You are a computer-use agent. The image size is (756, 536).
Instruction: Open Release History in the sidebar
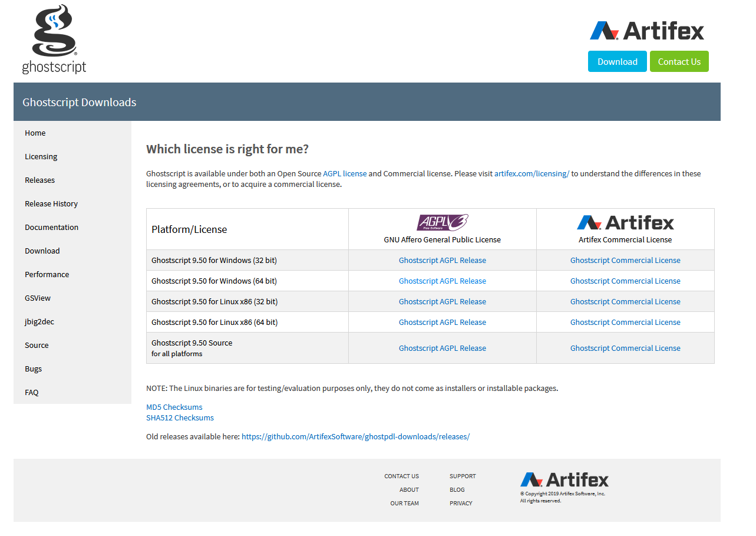(x=51, y=203)
